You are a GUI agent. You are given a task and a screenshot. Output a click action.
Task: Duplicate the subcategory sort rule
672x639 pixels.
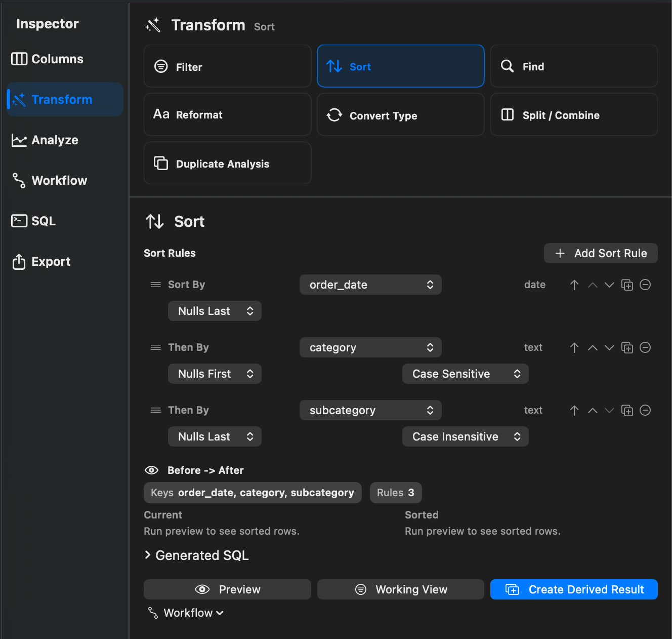click(627, 410)
